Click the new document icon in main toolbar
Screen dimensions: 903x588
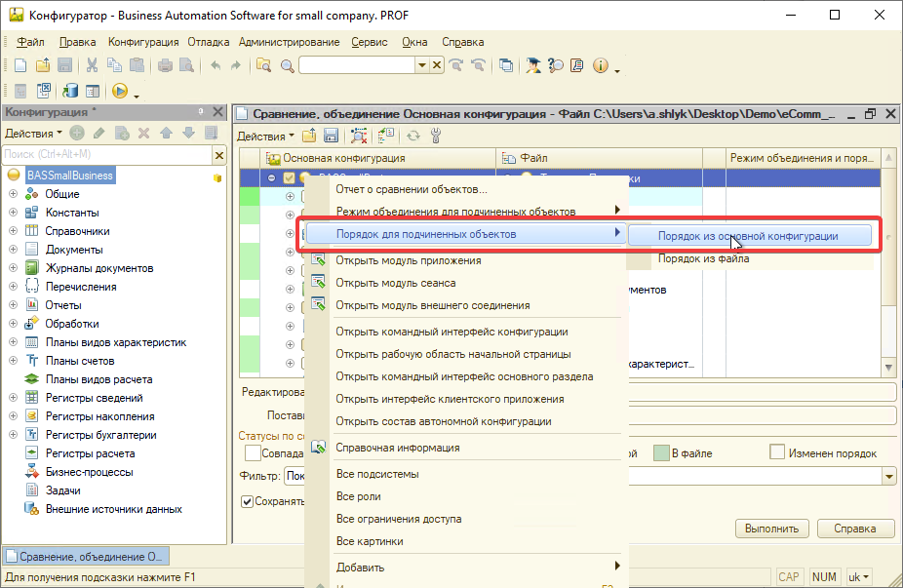[20, 65]
